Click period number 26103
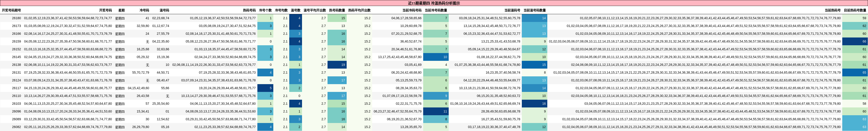868x131 pixels. click(16, 104)
